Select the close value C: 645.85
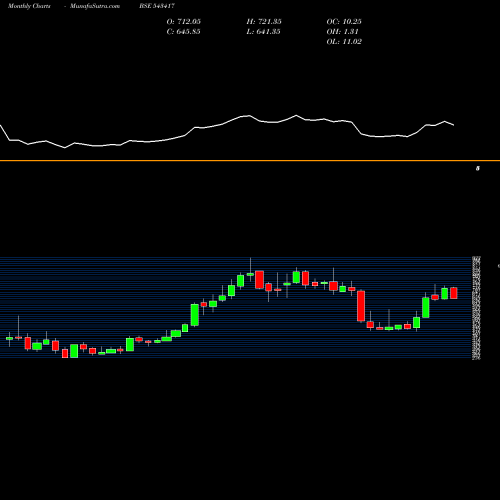Screen dimensions: 500x500 point(183,32)
